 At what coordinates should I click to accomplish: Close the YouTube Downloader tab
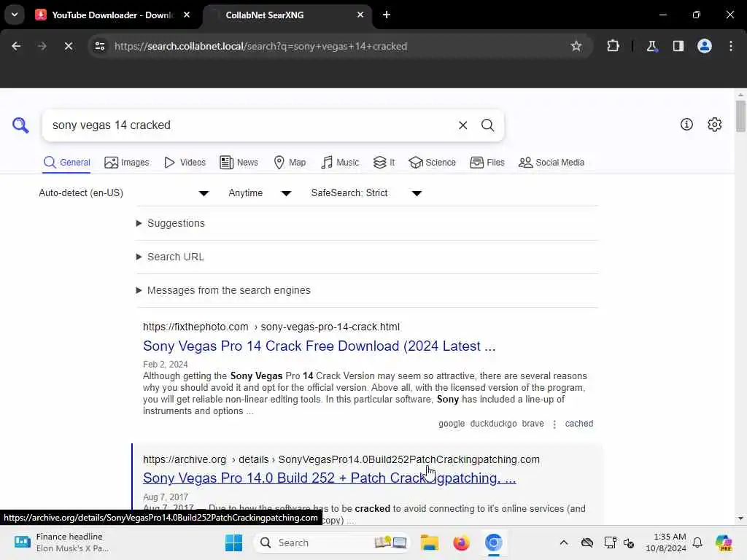pos(187,15)
